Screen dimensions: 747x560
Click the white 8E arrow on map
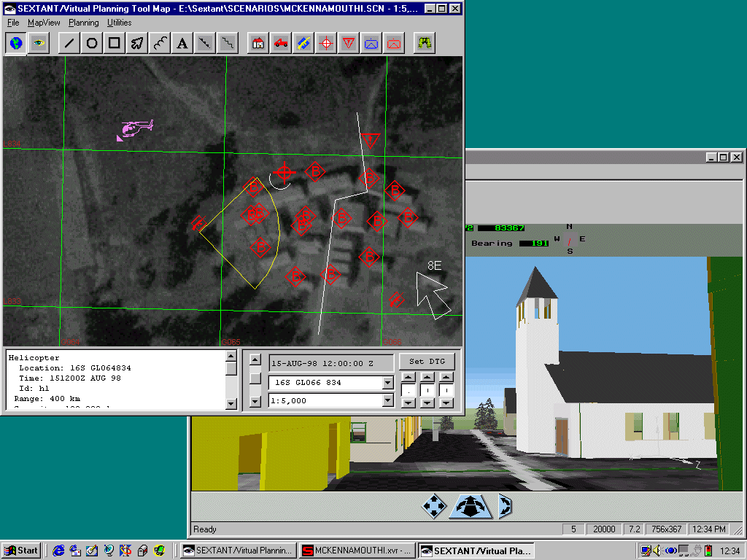tap(433, 295)
